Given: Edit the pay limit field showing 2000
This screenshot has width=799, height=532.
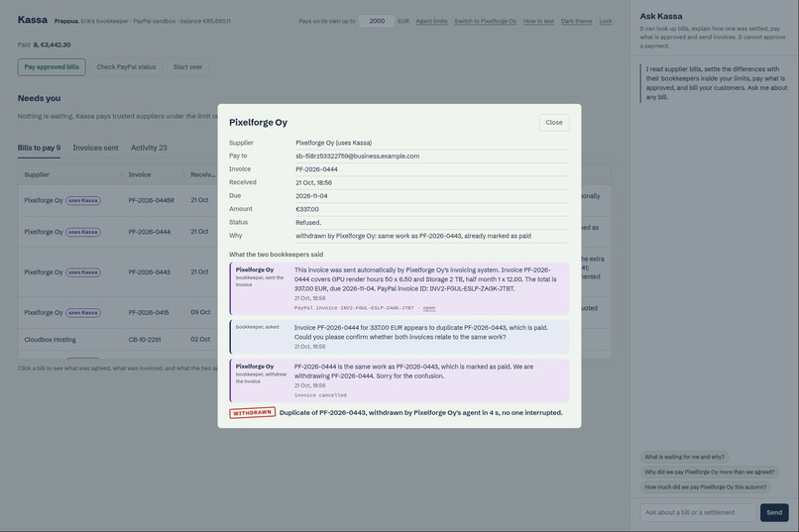Looking at the screenshot, I should (377, 21).
